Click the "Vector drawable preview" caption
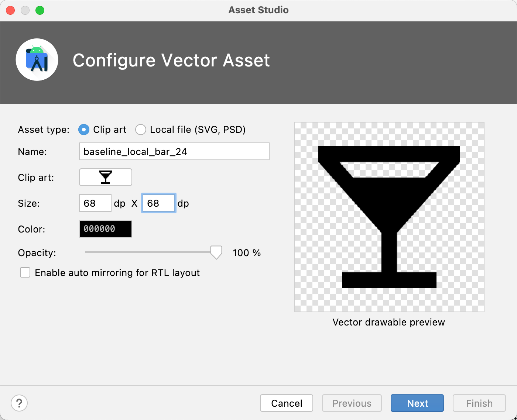 (389, 322)
